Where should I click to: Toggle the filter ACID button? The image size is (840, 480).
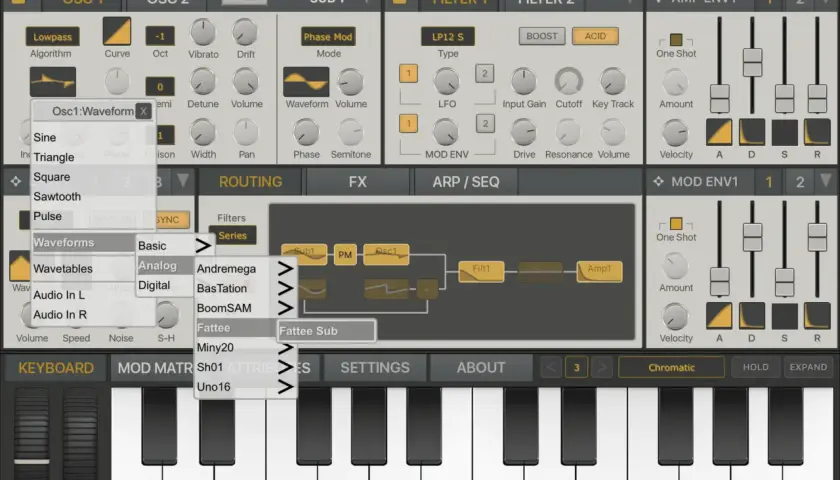click(595, 36)
